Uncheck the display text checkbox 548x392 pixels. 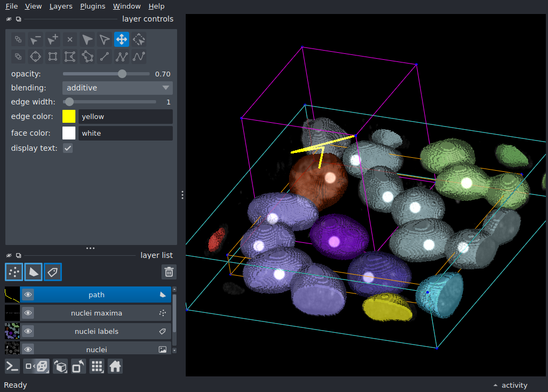click(68, 148)
